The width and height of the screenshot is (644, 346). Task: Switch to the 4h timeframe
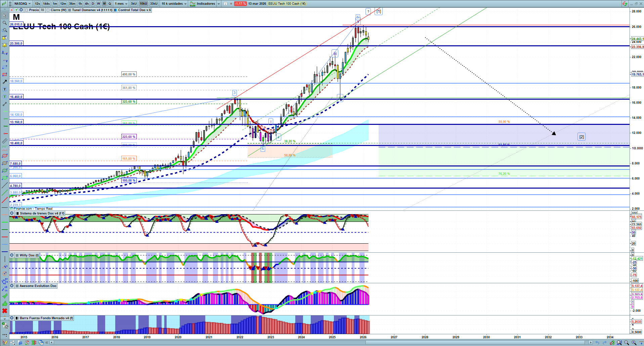[x=87, y=4]
